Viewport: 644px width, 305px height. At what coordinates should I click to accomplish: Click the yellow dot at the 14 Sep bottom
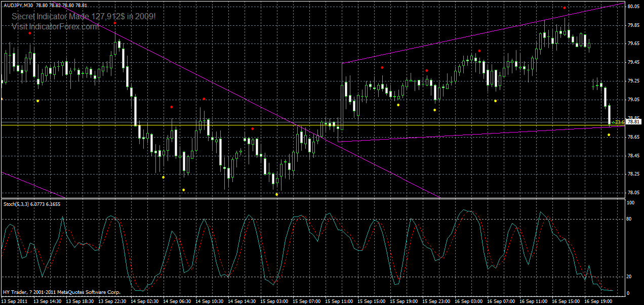[x=184, y=190]
